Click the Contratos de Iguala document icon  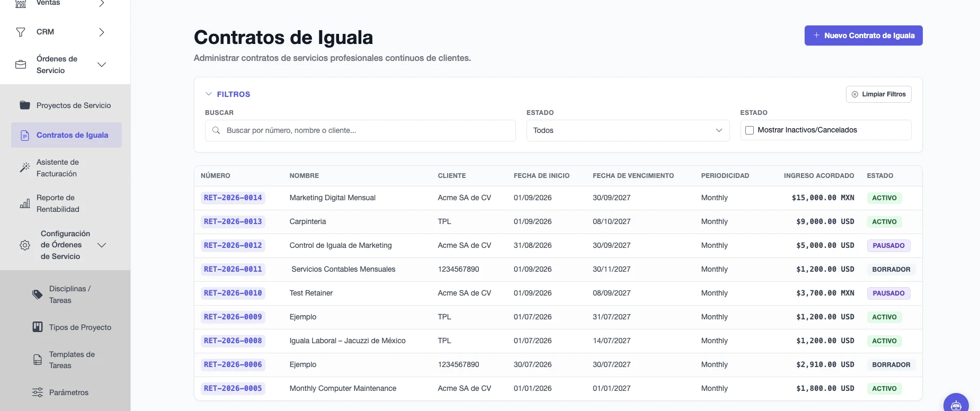click(25, 136)
